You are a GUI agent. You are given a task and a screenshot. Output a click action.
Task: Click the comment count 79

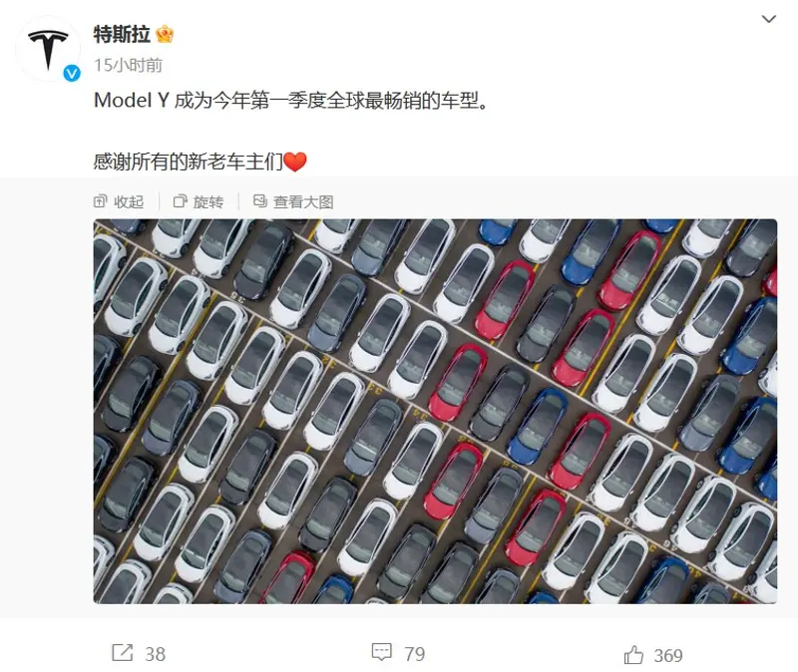click(415, 654)
